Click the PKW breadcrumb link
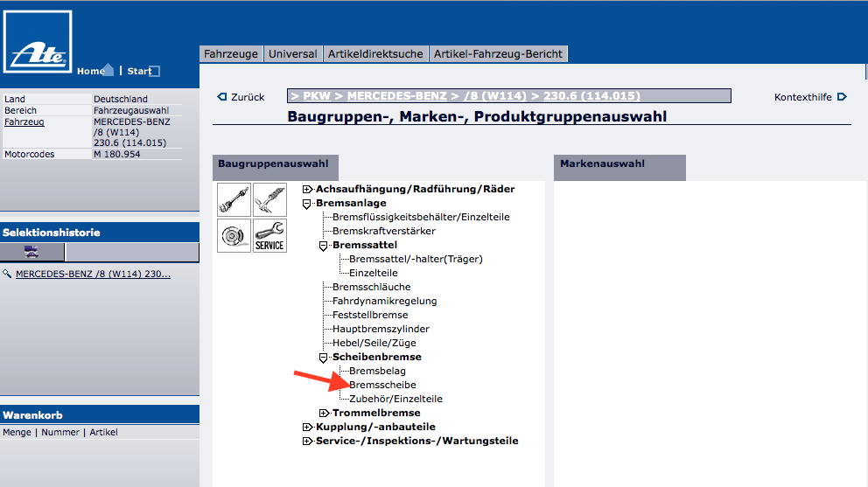This screenshot has height=487, width=868. coord(317,95)
